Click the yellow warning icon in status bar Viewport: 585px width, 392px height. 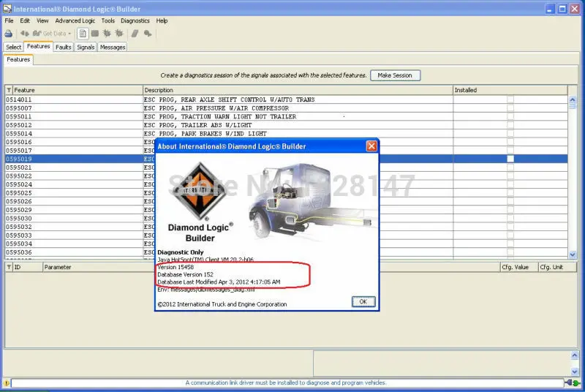pyautogui.click(x=7, y=382)
